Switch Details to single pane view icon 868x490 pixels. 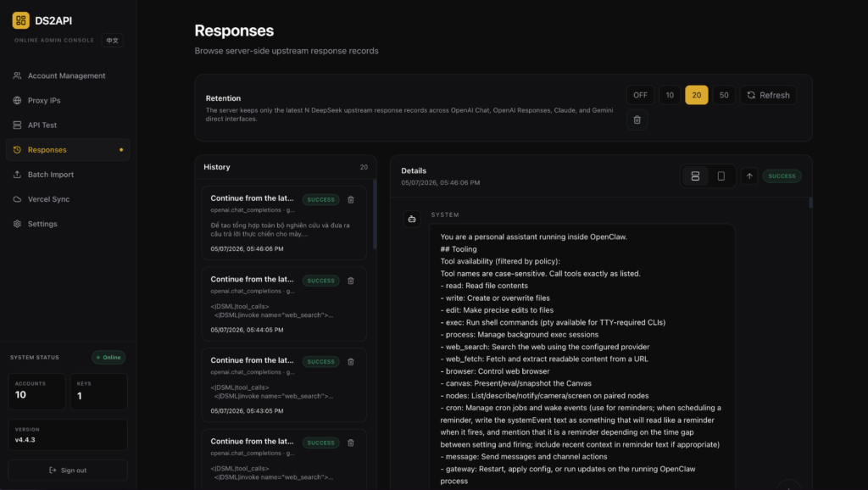[x=721, y=176]
